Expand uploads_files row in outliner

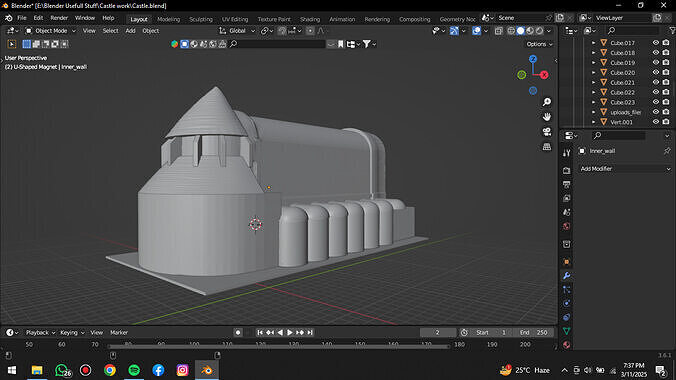593,112
